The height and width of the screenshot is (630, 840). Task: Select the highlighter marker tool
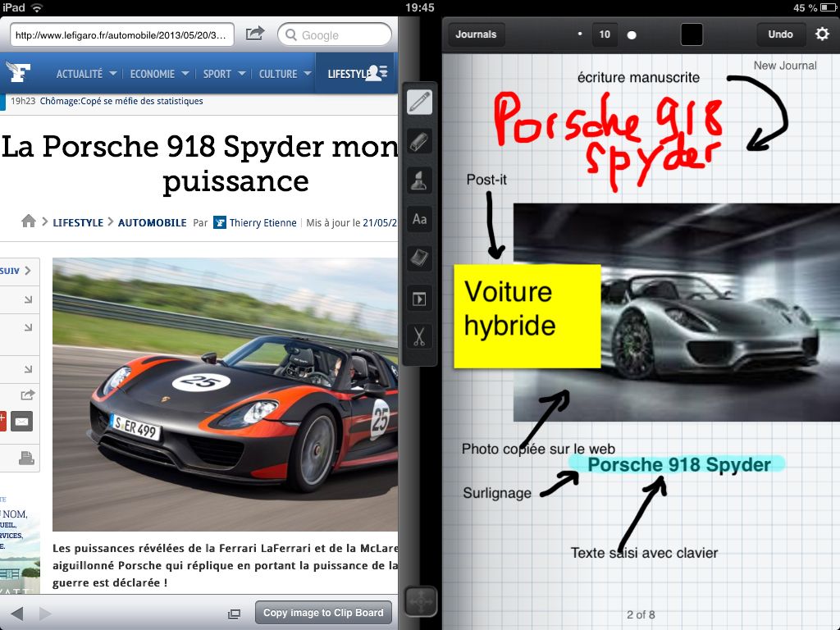[x=419, y=141]
